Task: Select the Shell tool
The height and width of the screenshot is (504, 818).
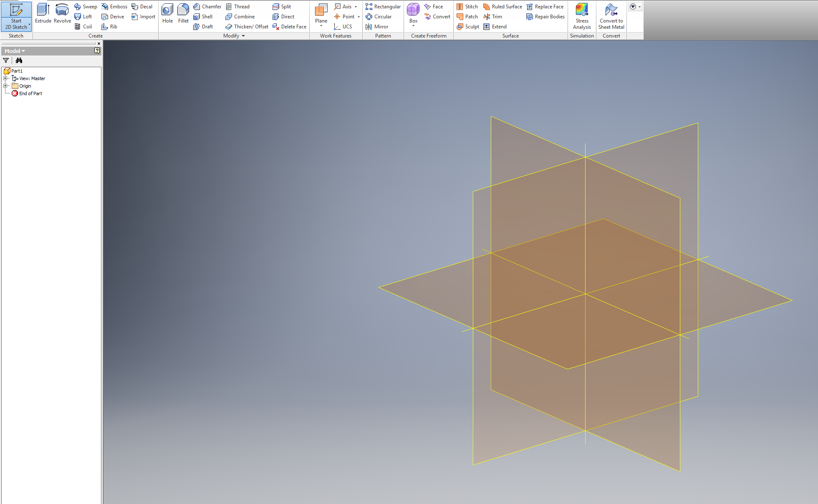Action: (204, 17)
